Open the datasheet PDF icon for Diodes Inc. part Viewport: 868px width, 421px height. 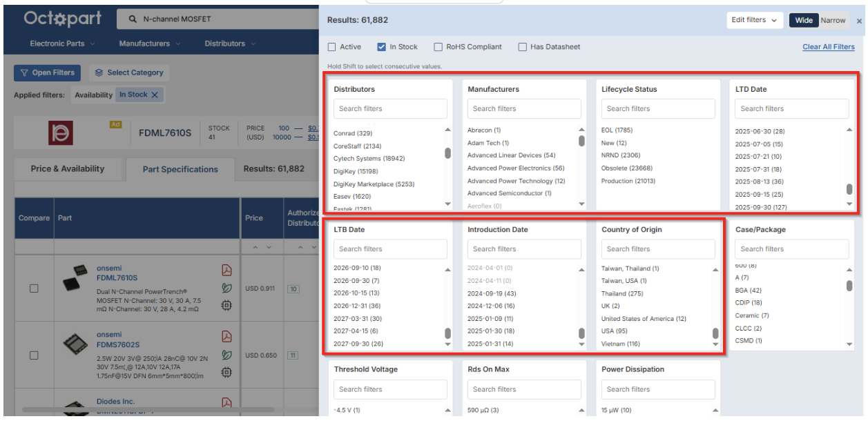click(x=226, y=402)
